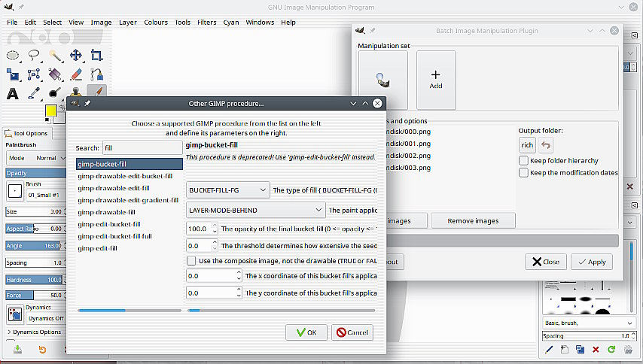This screenshot has height=364, width=643.
Task: Select the Crop tool
Action: (97, 55)
